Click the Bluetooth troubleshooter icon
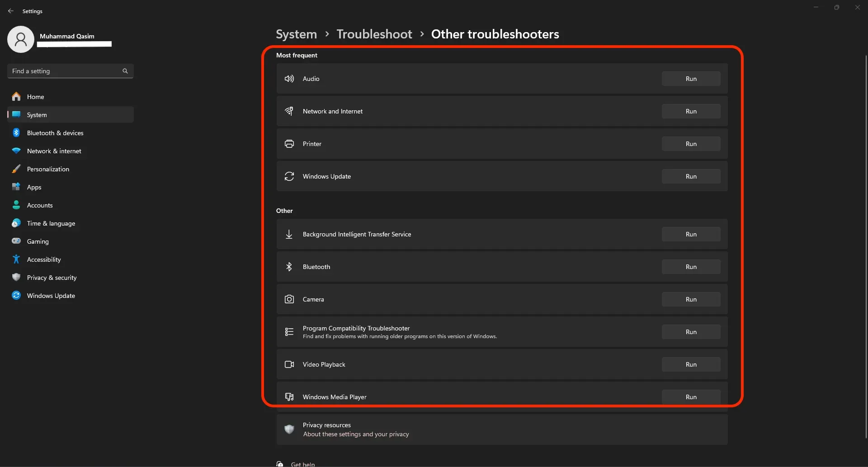 click(289, 267)
